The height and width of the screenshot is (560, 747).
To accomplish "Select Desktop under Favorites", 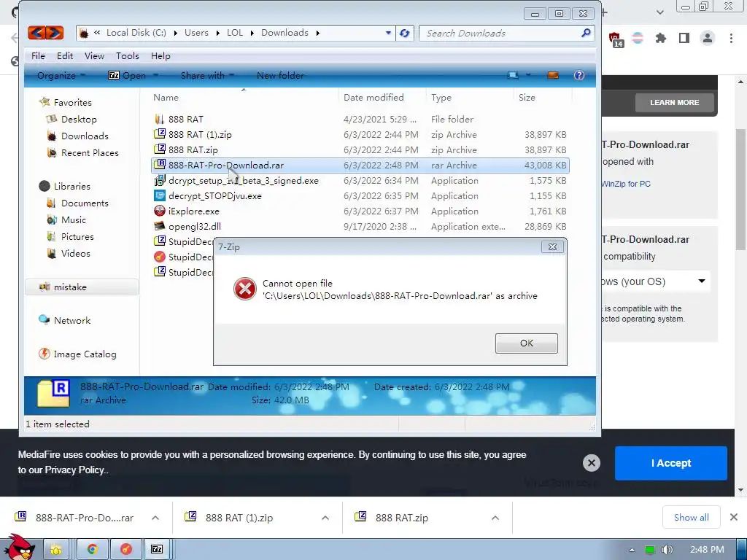I will 79,119.
